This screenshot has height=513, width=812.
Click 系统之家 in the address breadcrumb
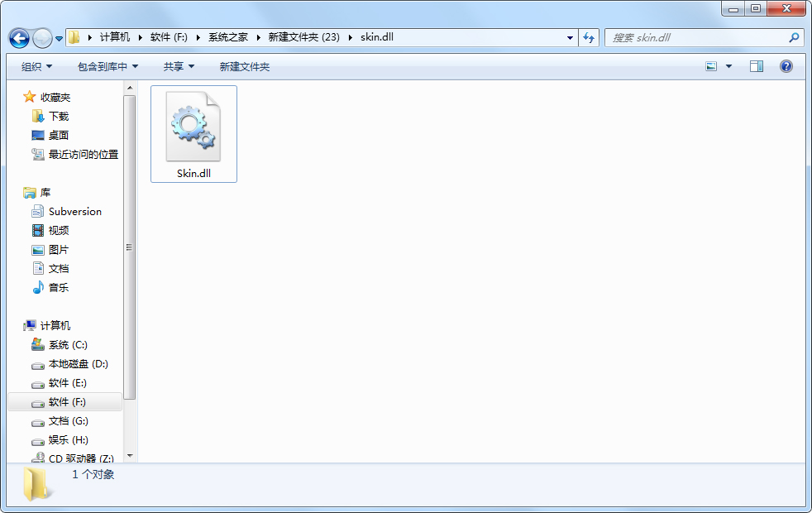tap(227, 37)
